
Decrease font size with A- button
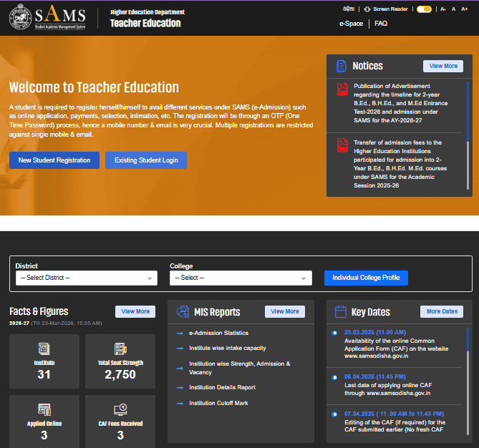pos(443,9)
